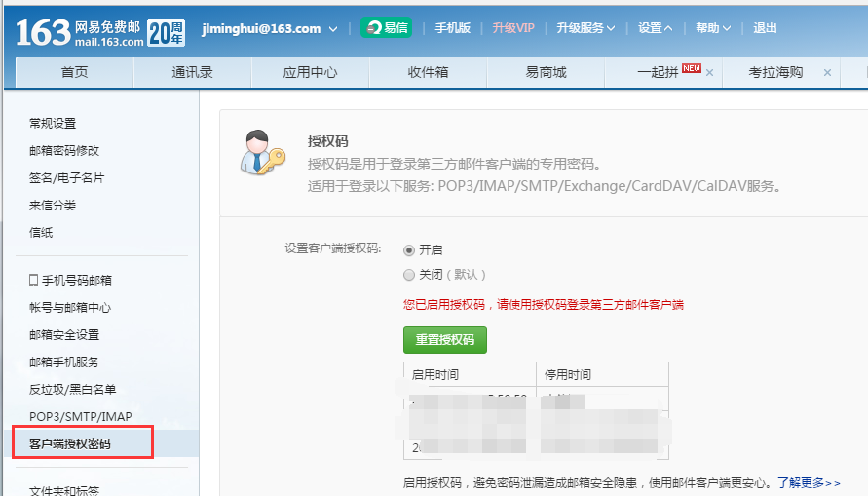
Task: Select 客户端授权密码 in sidebar
Action: 70,444
